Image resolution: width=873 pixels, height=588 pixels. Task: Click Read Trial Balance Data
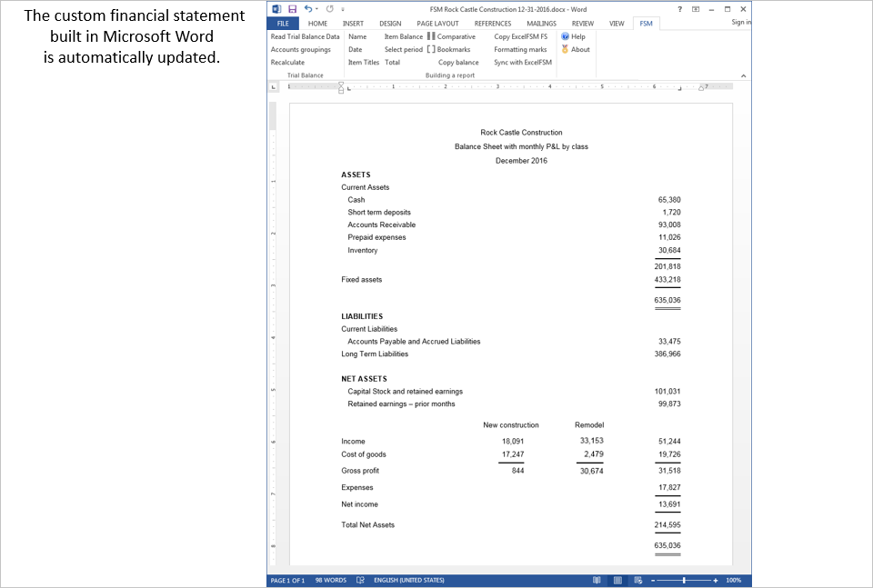pos(306,36)
